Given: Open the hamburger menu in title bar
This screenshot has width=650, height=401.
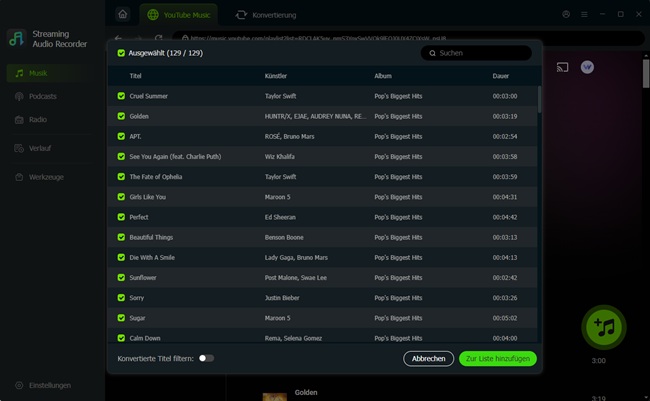Looking at the screenshot, I should [584, 15].
